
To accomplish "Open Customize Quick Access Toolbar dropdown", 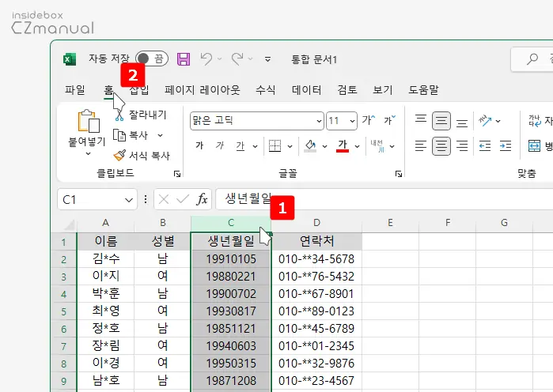I will point(267,59).
